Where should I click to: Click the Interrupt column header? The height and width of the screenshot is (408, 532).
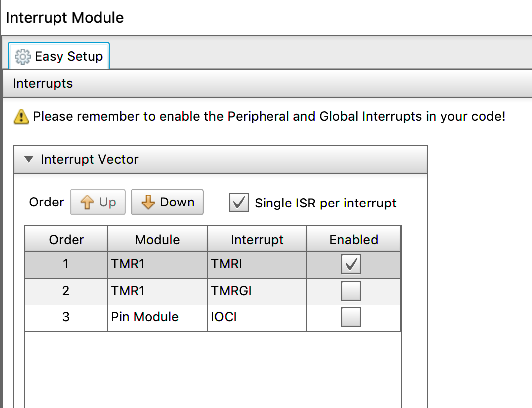click(257, 240)
